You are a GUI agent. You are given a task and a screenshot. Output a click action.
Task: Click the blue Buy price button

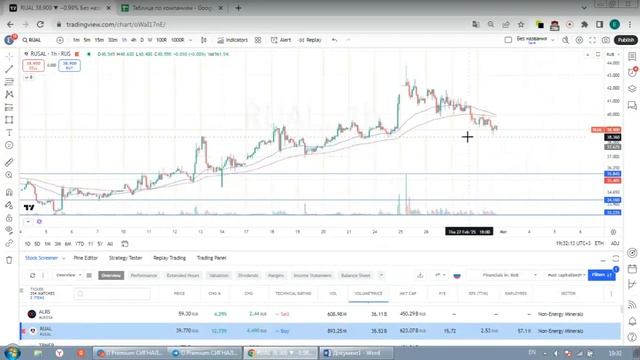[69, 65]
